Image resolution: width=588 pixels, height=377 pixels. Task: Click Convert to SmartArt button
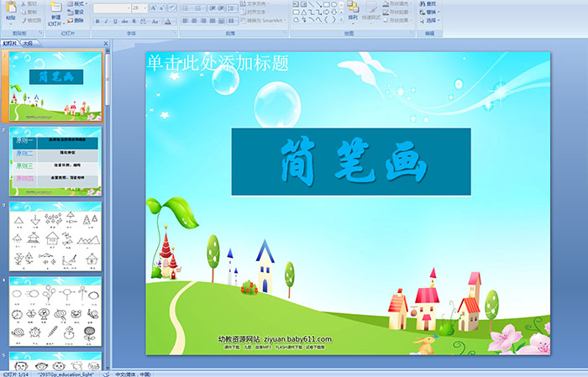click(x=264, y=20)
